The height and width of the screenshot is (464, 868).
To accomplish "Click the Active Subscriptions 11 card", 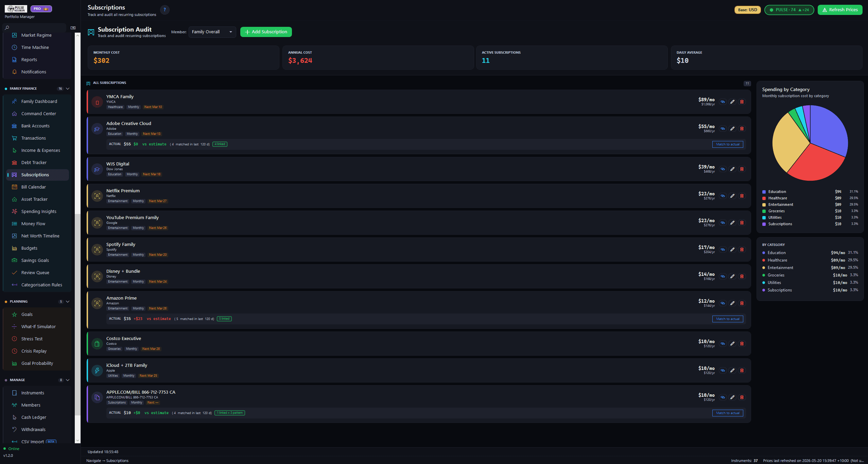I will pos(572,58).
